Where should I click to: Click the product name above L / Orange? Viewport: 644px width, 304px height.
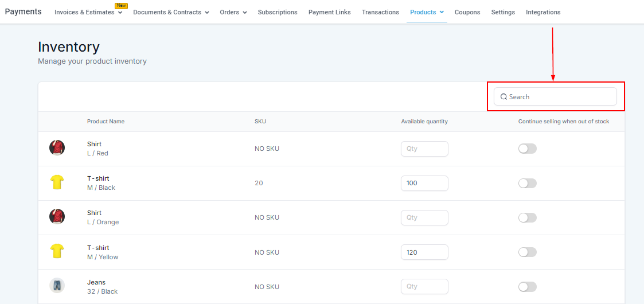[94, 213]
